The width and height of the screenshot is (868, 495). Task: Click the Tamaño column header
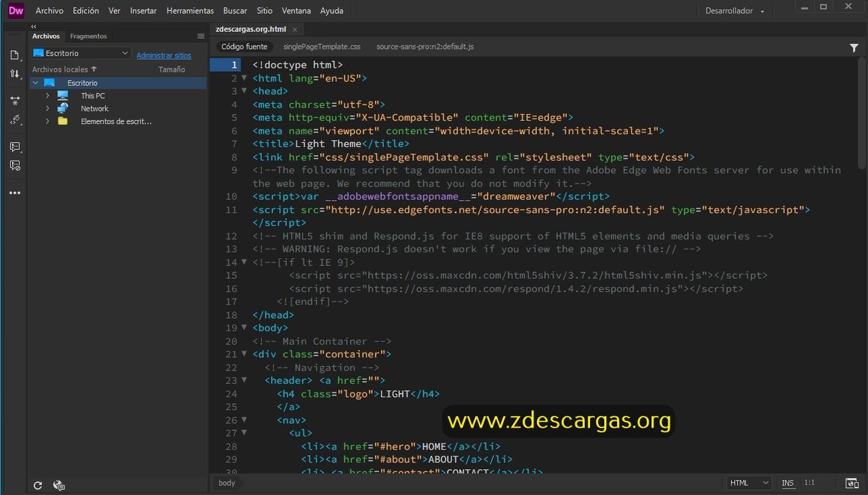pos(172,69)
